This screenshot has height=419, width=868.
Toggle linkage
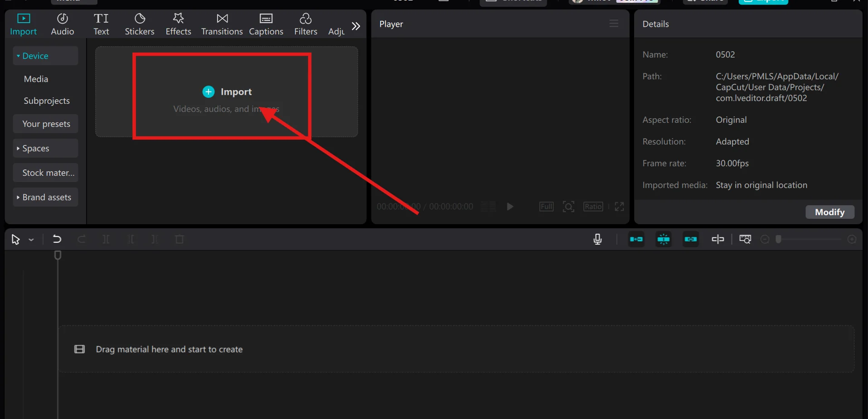point(691,239)
